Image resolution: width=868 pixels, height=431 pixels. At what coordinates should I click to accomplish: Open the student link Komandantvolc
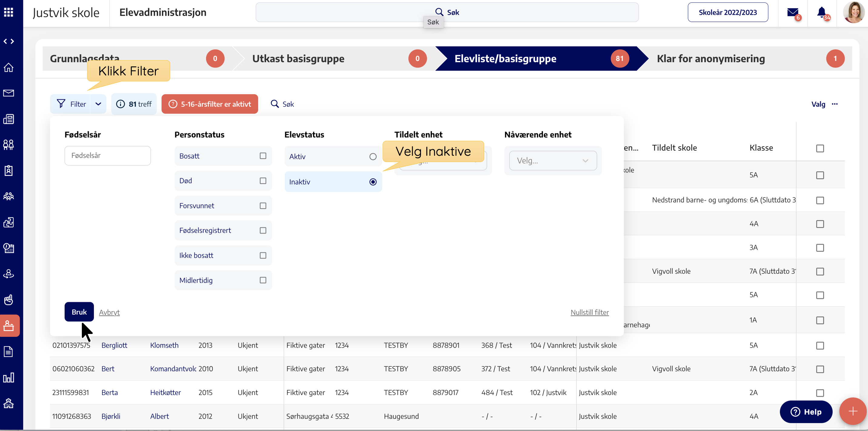173,369
